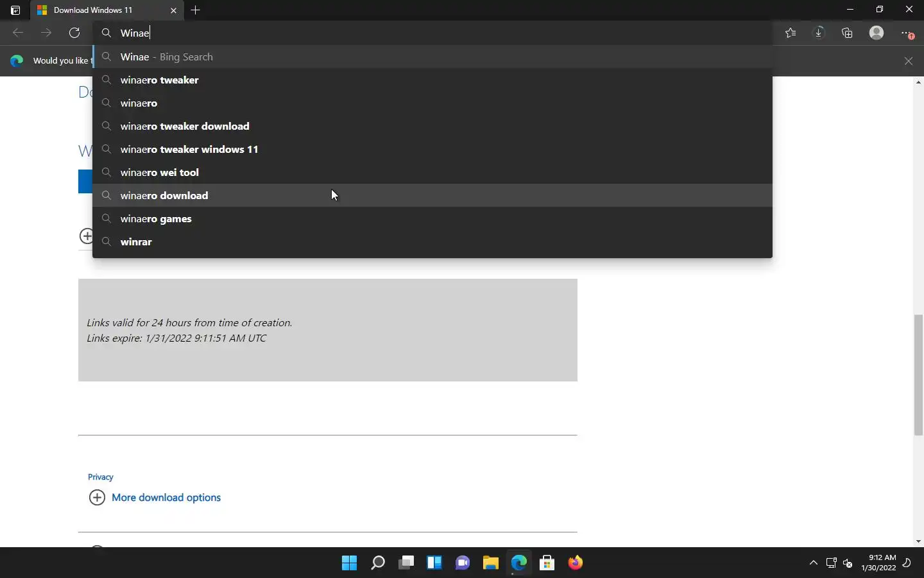
Task: Click the browser Back arrow
Action: (18, 33)
